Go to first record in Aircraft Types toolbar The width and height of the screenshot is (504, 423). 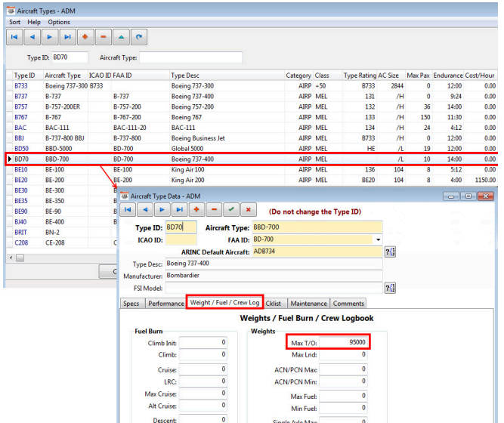coord(14,37)
